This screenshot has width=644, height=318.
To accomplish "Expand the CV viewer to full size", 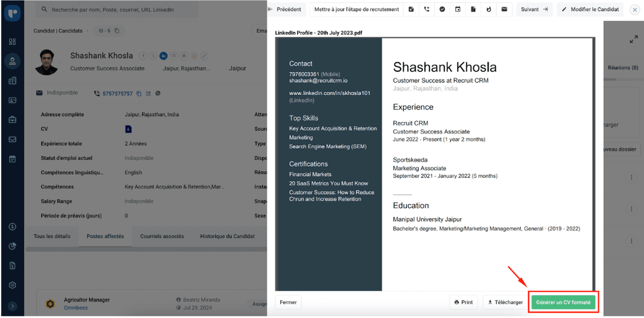I will click(633, 40).
